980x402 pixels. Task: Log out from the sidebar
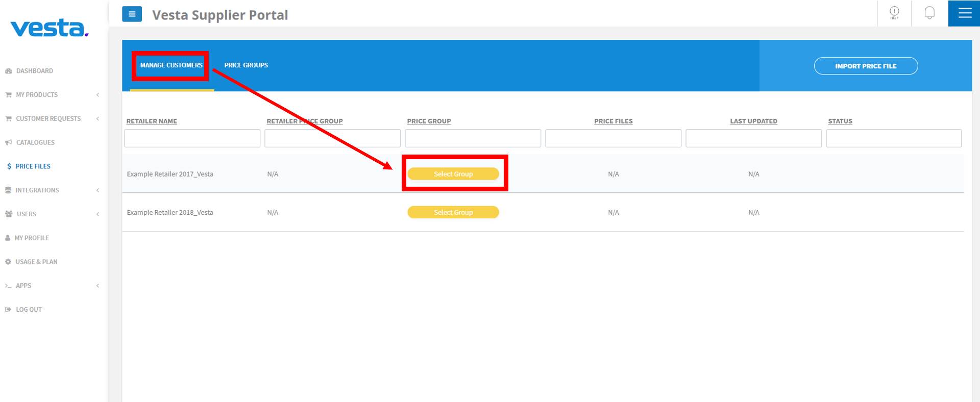point(29,310)
